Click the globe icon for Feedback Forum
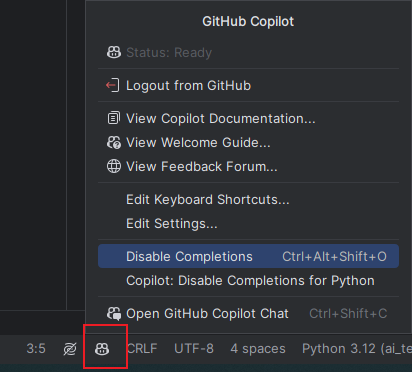The image size is (412, 372). tap(114, 166)
